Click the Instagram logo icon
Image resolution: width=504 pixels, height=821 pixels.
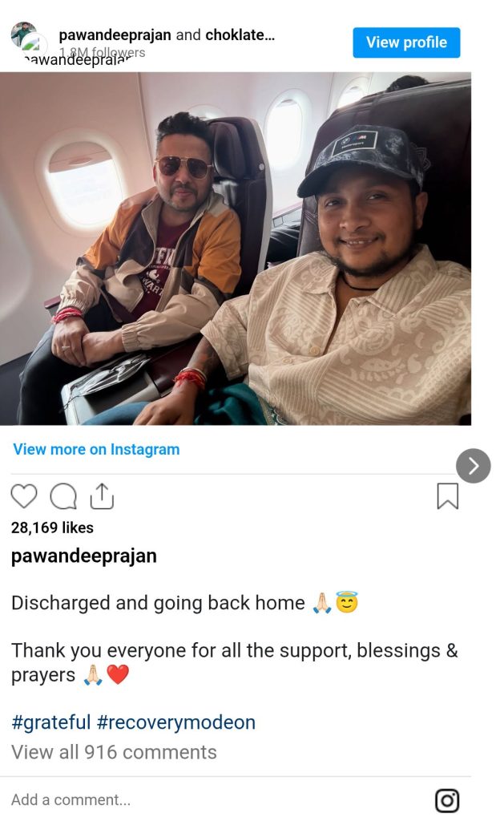(x=447, y=801)
